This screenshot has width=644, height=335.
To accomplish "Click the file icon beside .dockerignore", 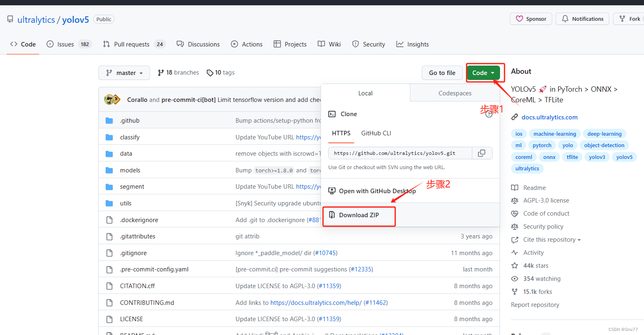I will (109, 220).
